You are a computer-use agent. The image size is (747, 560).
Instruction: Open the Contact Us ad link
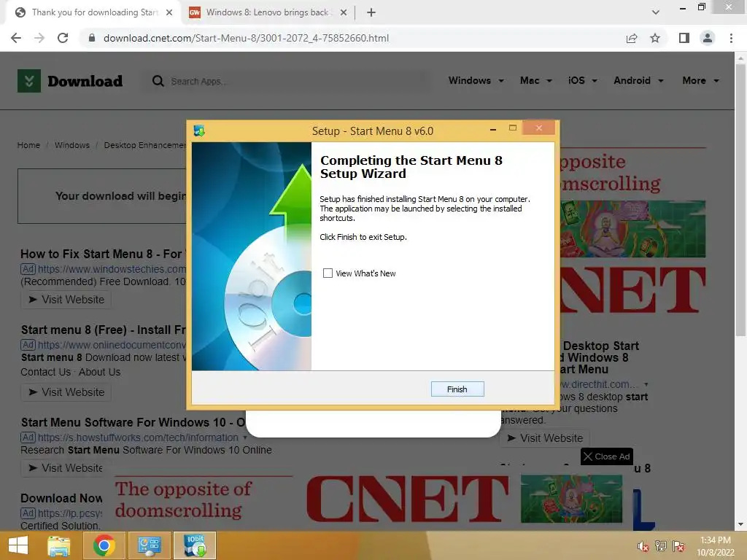[46, 372]
